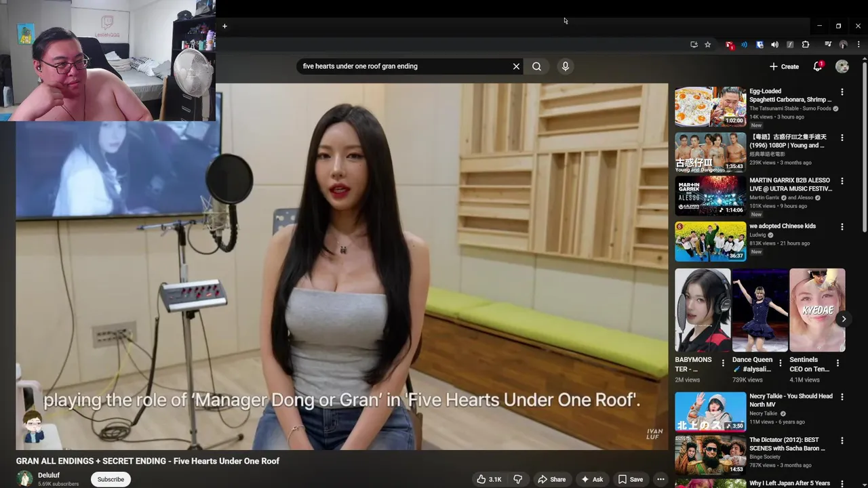Click the page vertical scrollbar

coord(865,146)
